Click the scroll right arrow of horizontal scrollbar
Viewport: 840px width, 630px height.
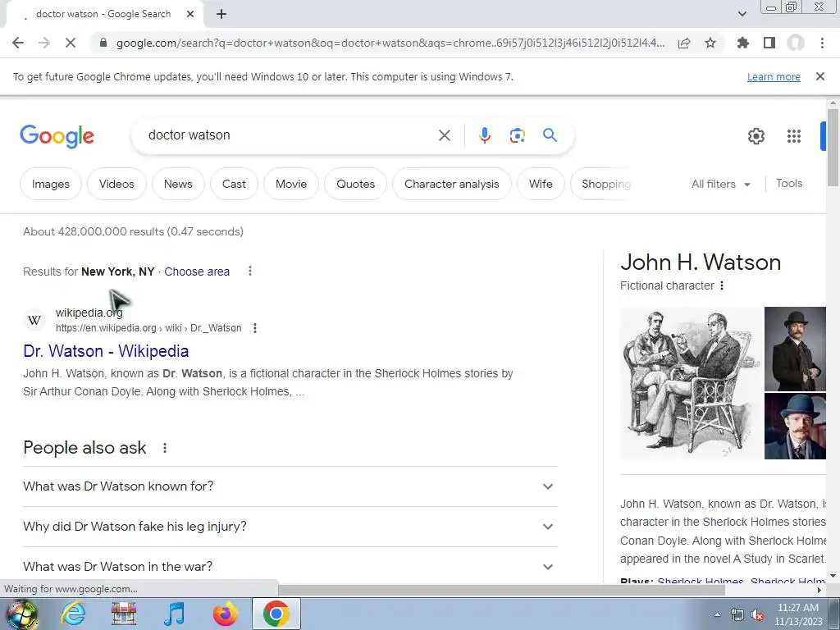coord(819,590)
